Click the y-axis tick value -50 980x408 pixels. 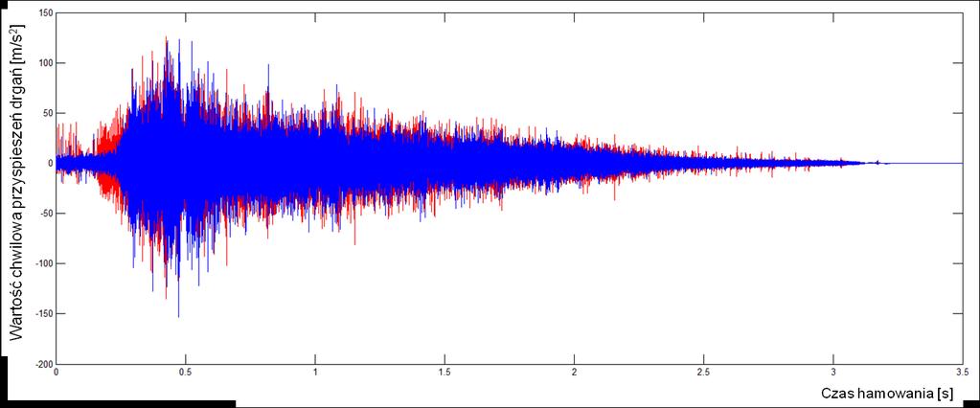point(45,213)
